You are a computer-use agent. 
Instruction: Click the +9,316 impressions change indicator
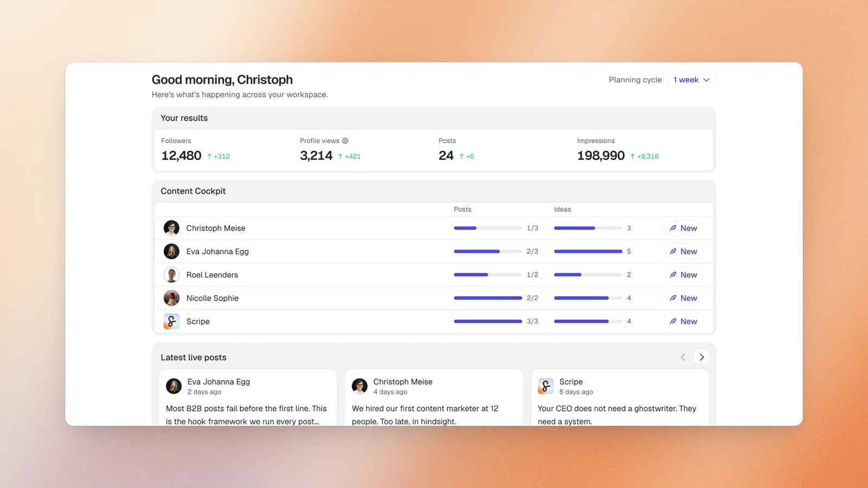click(x=644, y=157)
